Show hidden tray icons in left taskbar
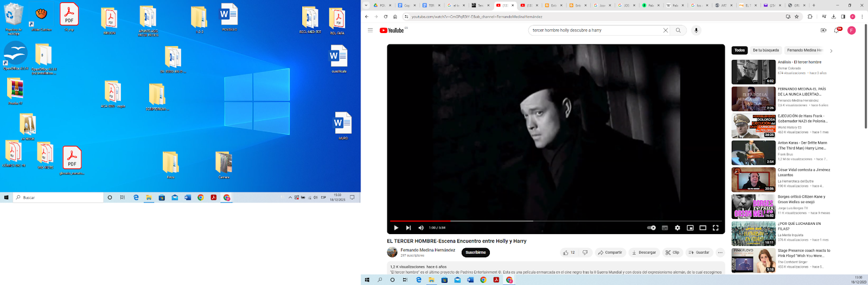 click(x=290, y=197)
